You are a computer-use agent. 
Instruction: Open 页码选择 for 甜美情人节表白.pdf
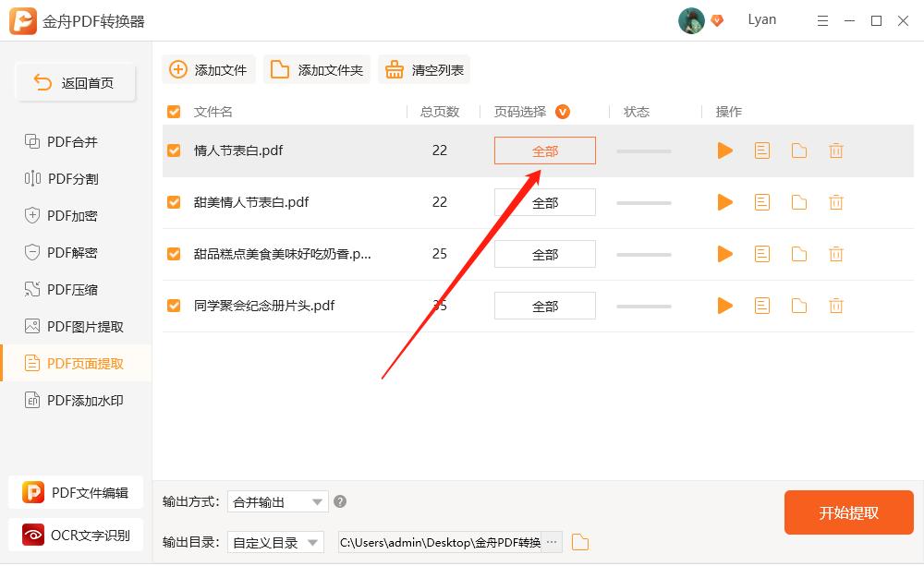[544, 202]
